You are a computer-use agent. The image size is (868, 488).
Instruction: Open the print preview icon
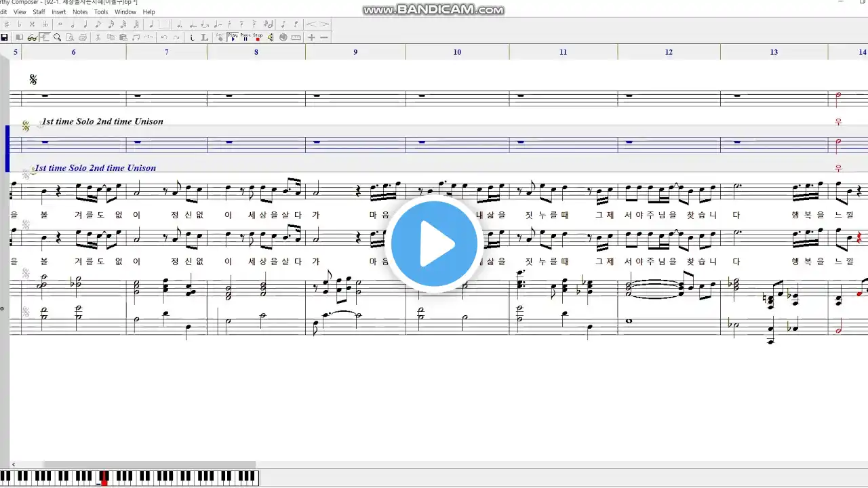[70, 37]
